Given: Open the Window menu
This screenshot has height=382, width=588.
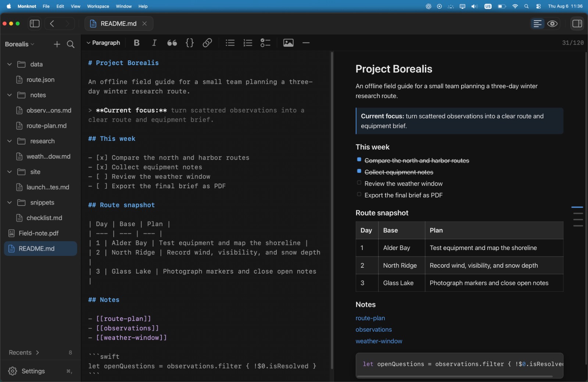Looking at the screenshot, I should 124,6.
